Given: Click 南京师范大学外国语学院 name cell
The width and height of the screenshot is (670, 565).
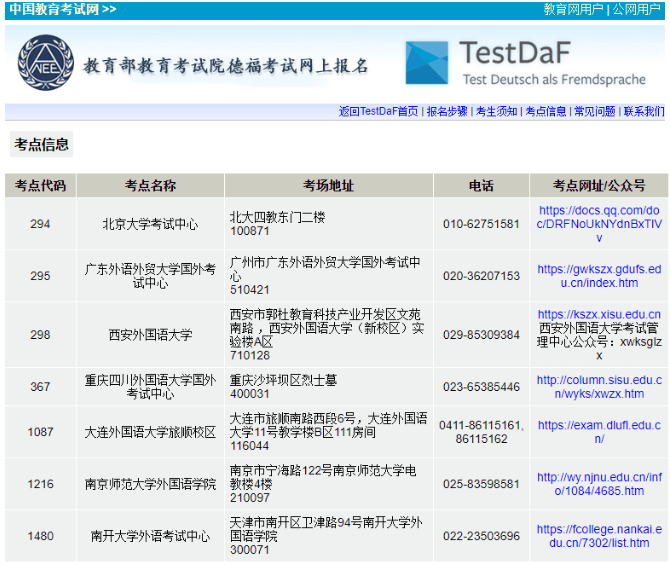Looking at the screenshot, I should coord(150,484).
